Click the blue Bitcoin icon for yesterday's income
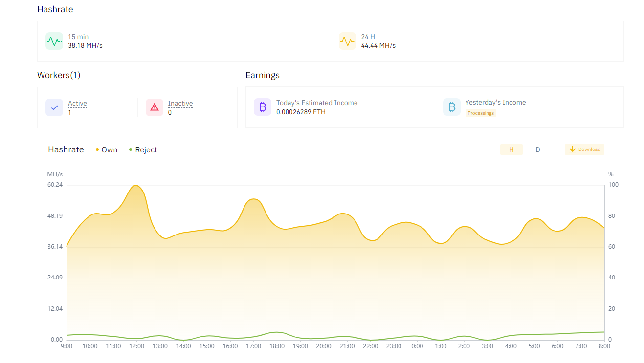The height and width of the screenshot is (363, 644). coord(452,107)
